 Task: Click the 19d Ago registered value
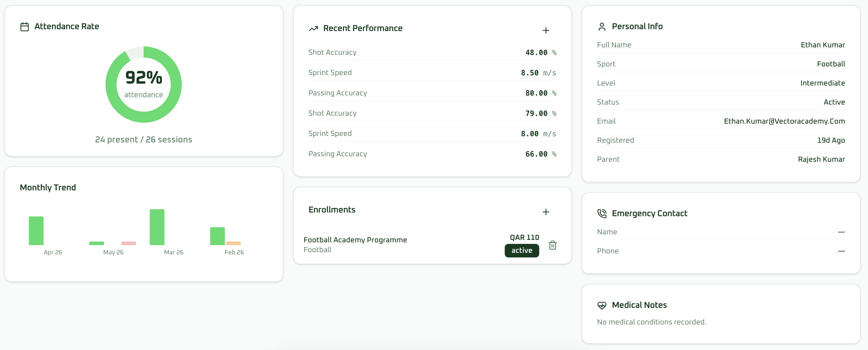click(x=831, y=141)
